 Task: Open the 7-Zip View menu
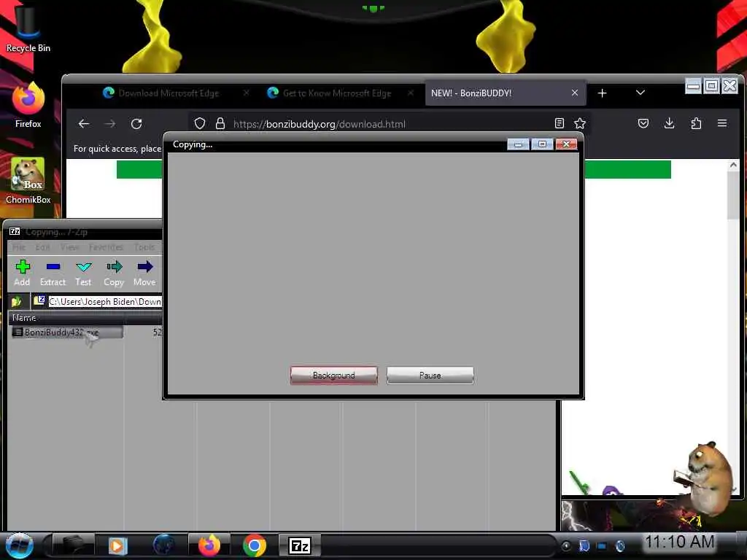tap(69, 247)
